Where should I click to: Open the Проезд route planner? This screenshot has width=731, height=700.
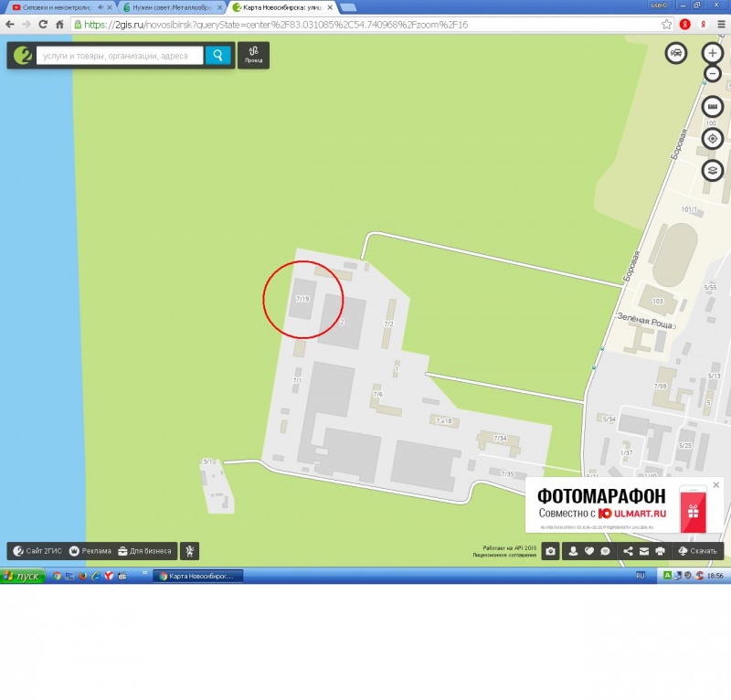[x=253, y=56]
